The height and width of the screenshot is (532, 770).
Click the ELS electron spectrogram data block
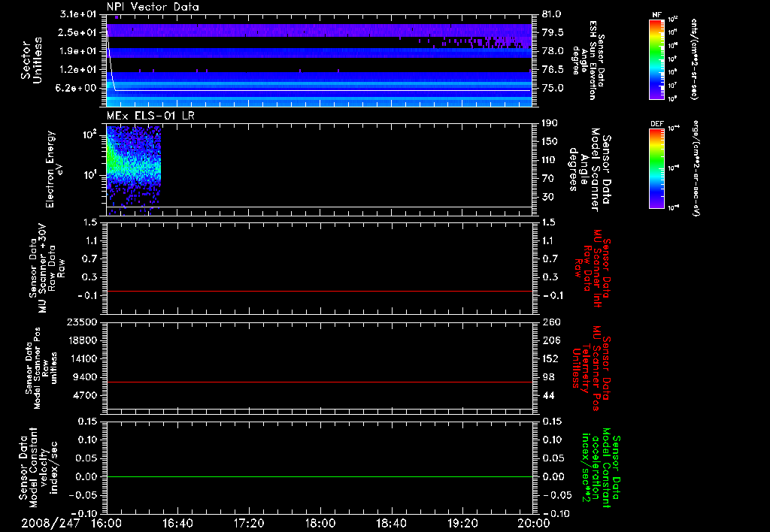pyautogui.click(x=134, y=170)
